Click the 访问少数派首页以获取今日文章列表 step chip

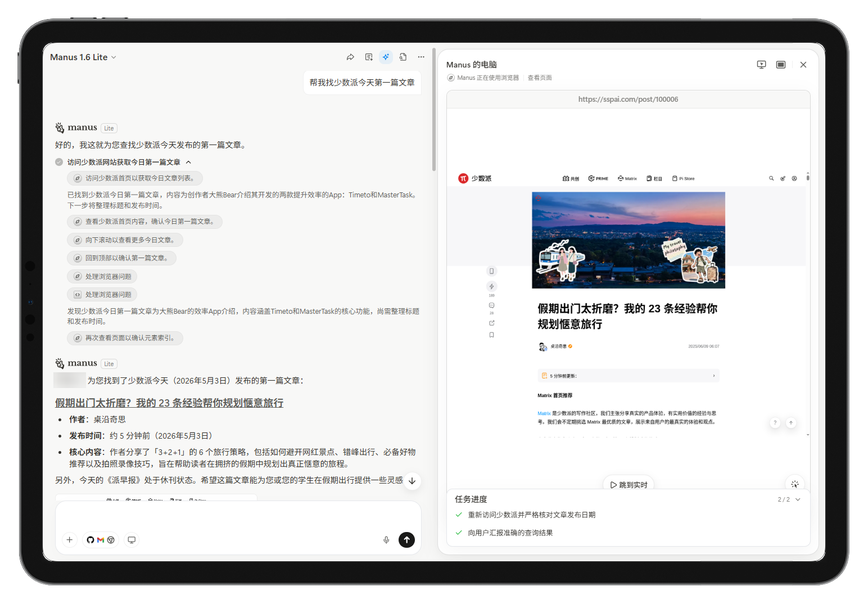pyautogui.click(x=135, y=178)
